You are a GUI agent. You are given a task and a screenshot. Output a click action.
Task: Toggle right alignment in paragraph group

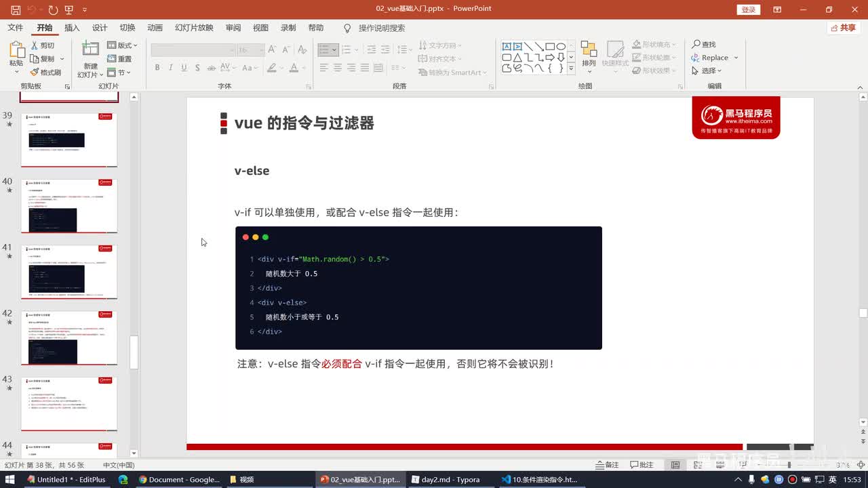pos(351,68)
